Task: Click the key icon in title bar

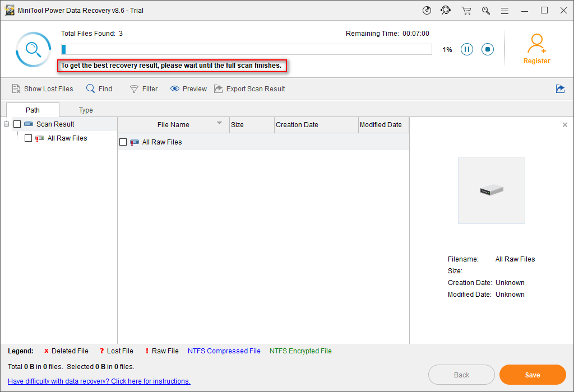Action: click(x=485, y=10)
